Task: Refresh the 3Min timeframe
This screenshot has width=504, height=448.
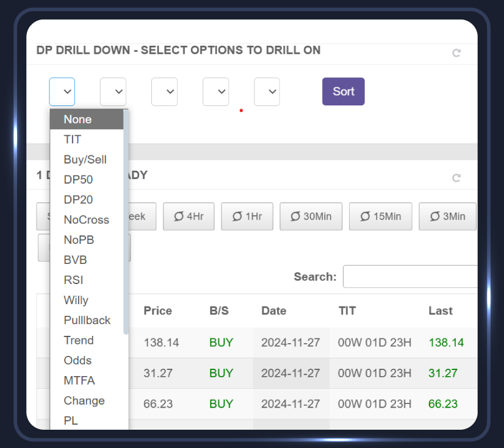Action: 447,216
